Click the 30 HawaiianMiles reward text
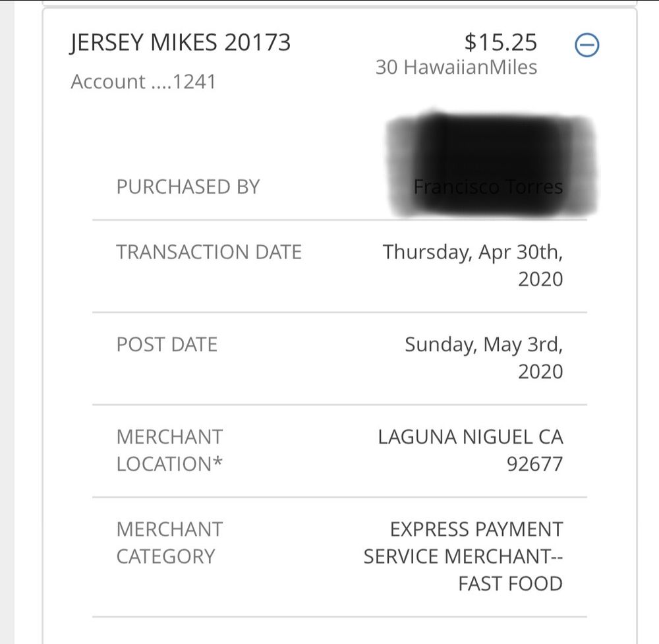This screenshot has width=659, height=644. click(456, 67)
